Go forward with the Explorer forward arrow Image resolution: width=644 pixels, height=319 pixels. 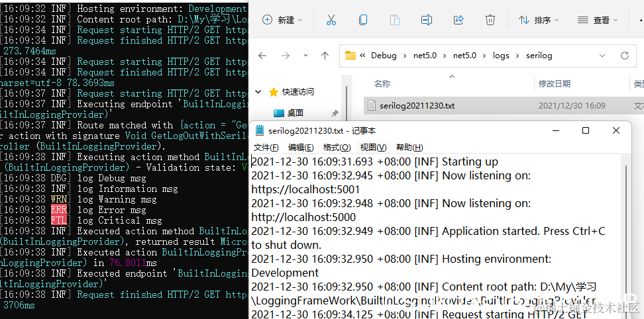pos(286,56)
